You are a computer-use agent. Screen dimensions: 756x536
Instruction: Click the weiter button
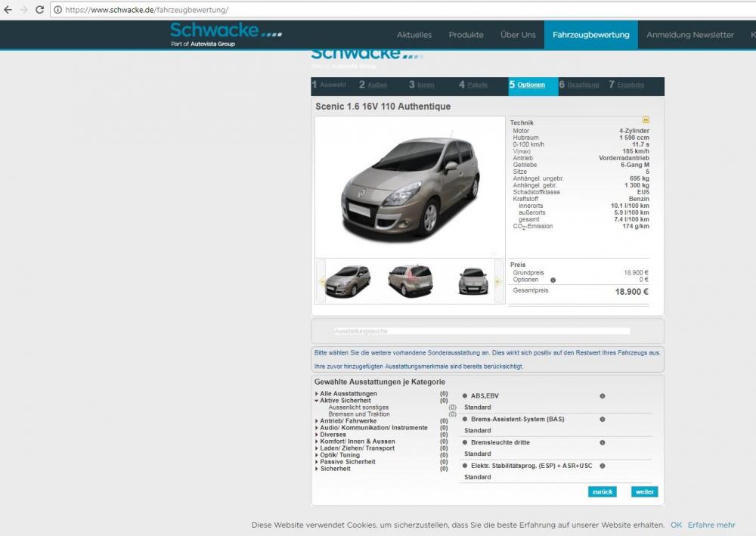(x=645, y=491)
